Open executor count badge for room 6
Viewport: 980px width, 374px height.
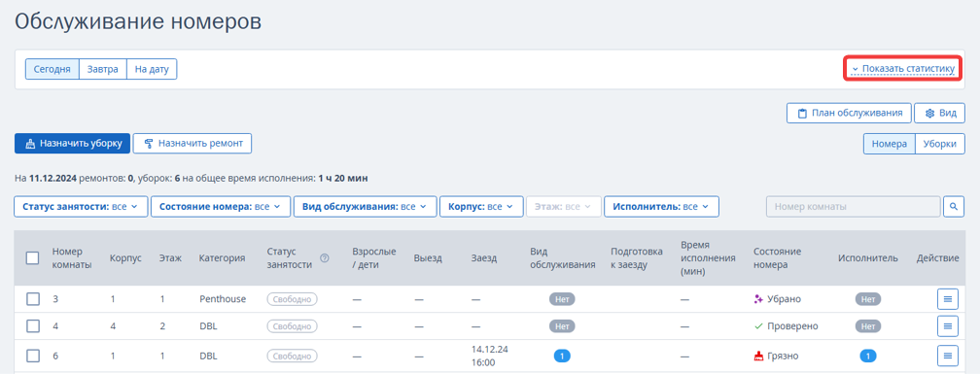[867, 356]
